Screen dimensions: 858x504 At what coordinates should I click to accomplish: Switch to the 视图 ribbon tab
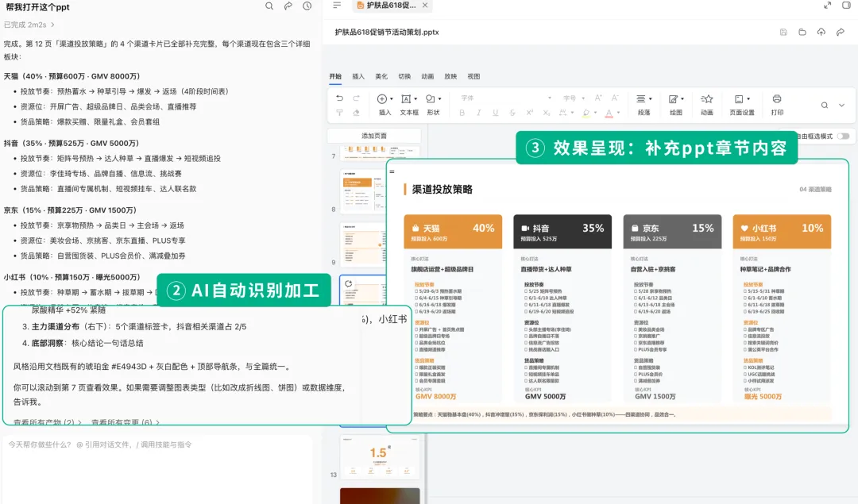click(x=473, y=76)
